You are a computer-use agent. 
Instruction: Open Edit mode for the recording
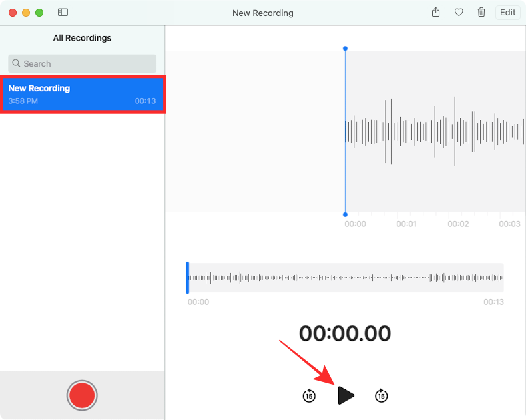point(507,13)
